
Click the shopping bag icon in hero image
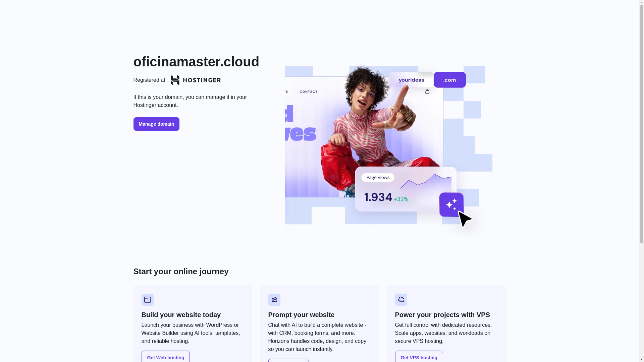point(427,91)
